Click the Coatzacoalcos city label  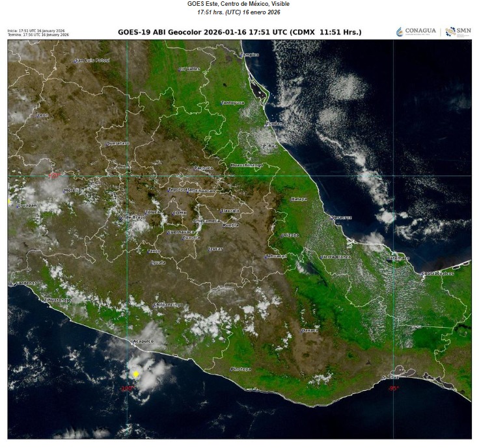pos(437,273)
